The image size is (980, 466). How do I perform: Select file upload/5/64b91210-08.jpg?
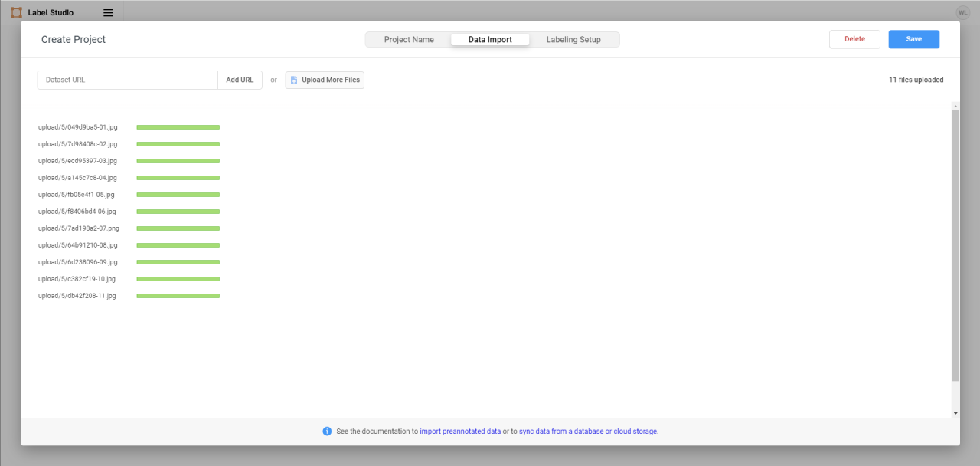coord(78,245)
